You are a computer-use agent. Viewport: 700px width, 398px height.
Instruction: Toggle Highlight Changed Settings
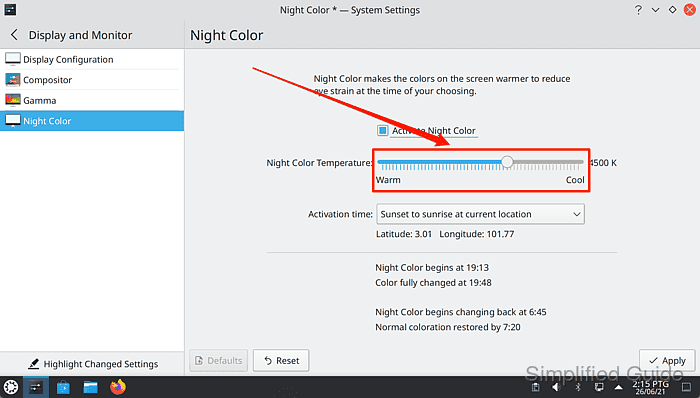[x=93, y=364]
